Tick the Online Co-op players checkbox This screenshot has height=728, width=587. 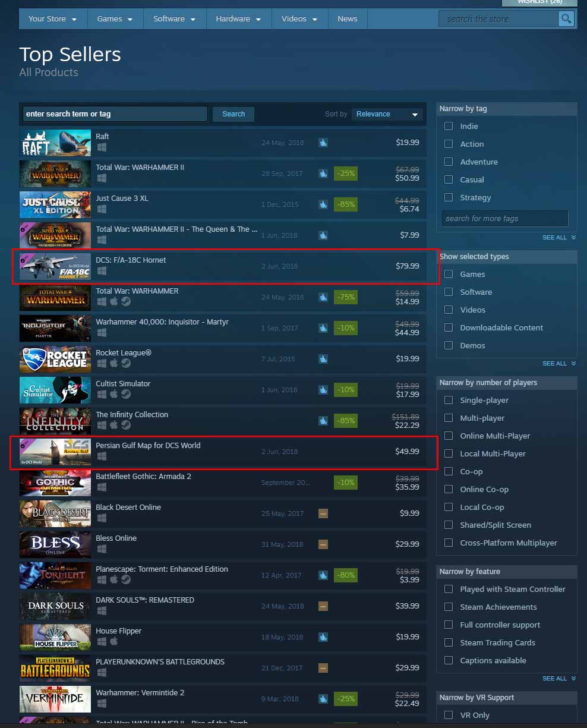point(449,489)
